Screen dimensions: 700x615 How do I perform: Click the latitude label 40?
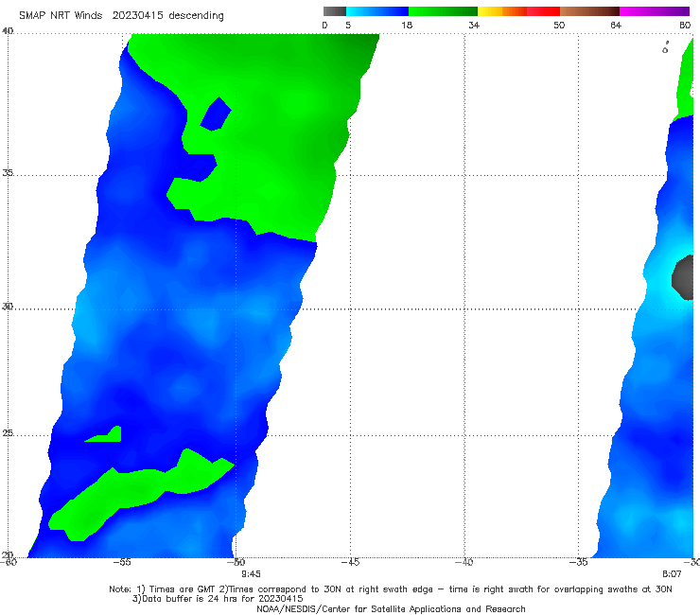click(x=8, y=30)
